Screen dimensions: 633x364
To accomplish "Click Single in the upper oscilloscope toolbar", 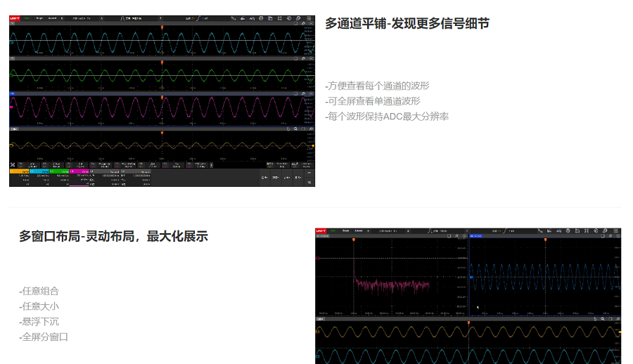I will [39, 18].
